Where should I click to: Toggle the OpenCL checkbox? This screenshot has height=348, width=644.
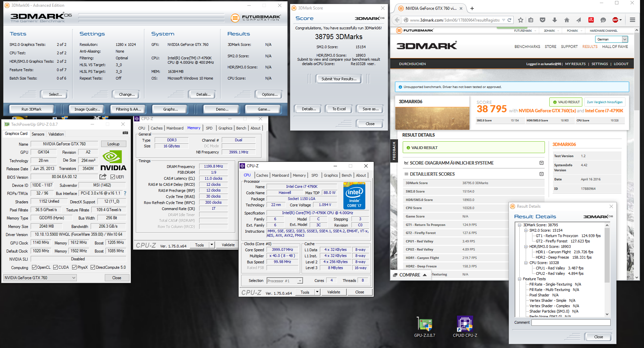(34, 267)
